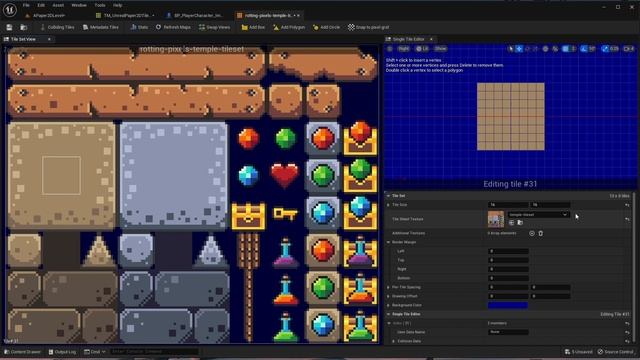Image resolution: width=640 pixels, height=360 pixels.
Task: Expand the Tile Size property
Action: point(388,205)
